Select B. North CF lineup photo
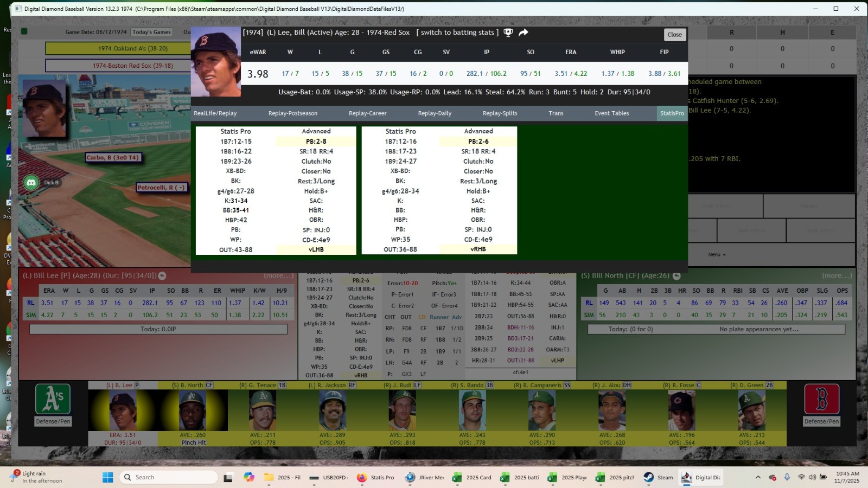Screen dimensions: 868x488 [193, 410]
